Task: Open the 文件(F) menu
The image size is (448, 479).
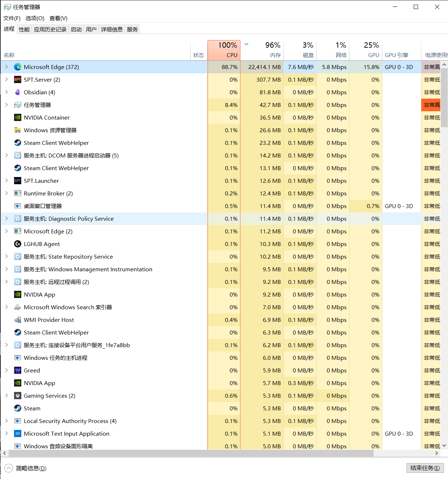Action: pos(12,18)
